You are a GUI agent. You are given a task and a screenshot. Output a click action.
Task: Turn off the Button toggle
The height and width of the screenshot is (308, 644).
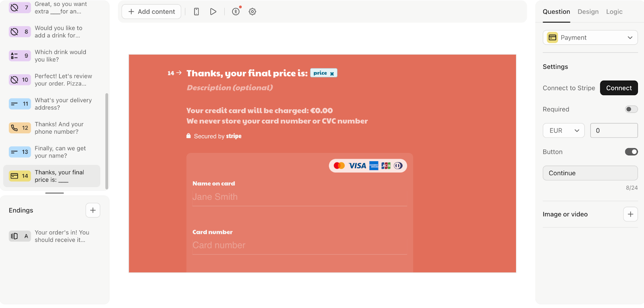tap(631, 152)
